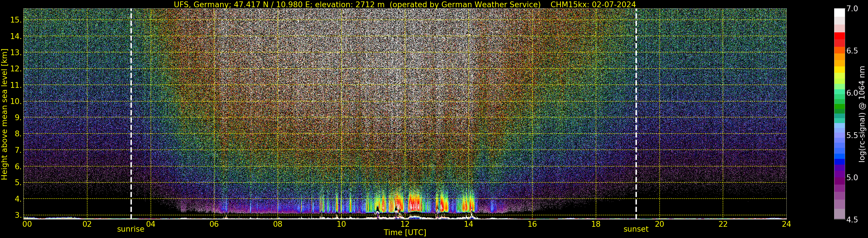Click the height axis tick "14."
Viewport: 868px width, 238px height.
[16, 36]
